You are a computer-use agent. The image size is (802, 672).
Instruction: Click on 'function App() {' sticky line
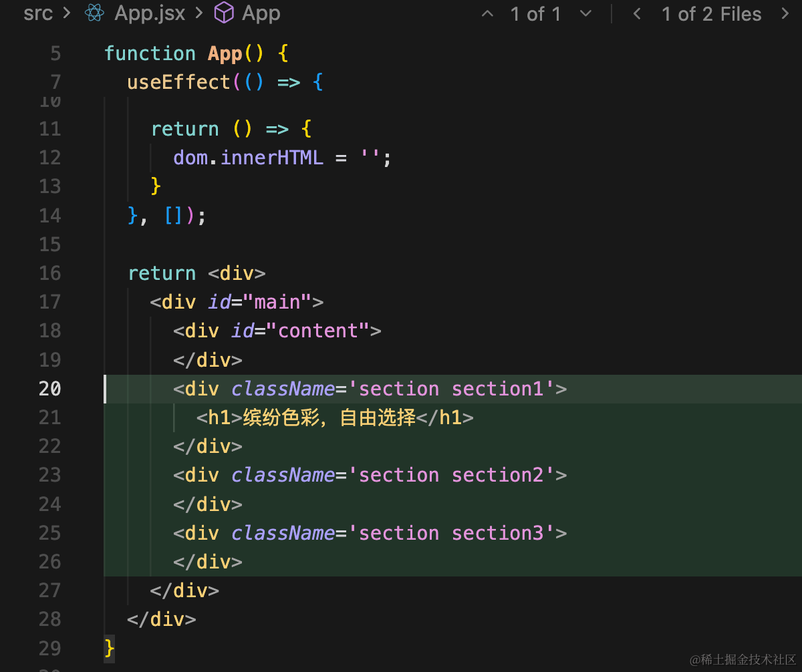tap(196, 53)
